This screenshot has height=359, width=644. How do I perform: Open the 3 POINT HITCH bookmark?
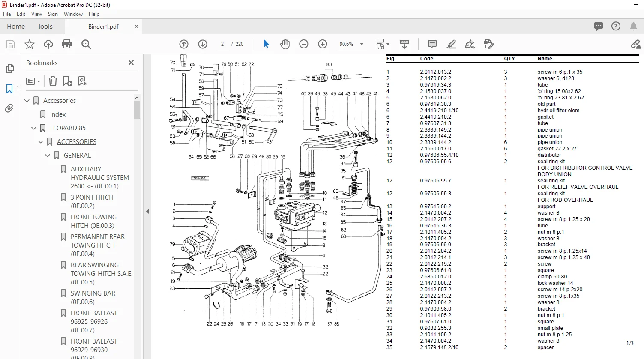pyautogui.click(x=92, y=202)
